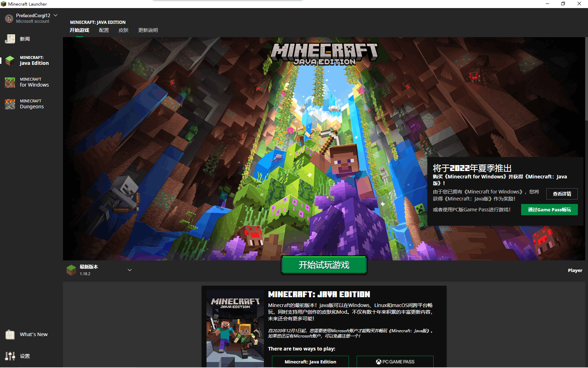588x368 pixels.
Task: Click the Player name label
Action: (575, 270)
